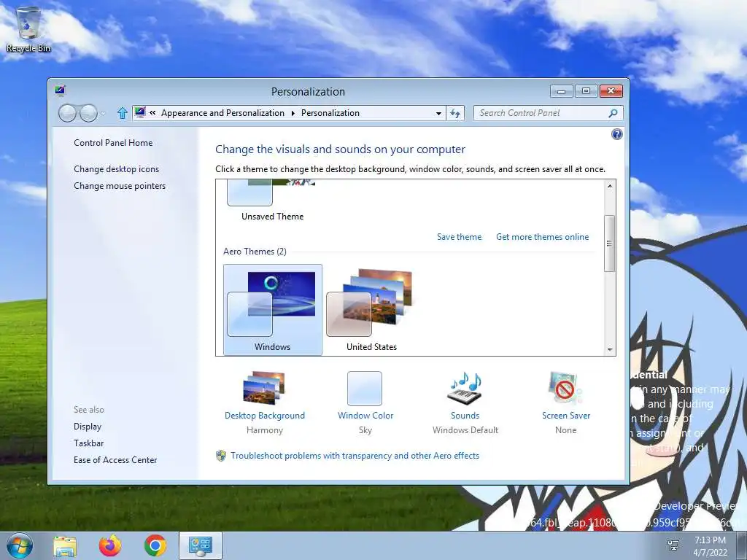This screenshot has height=560, width=747.
Task: Click 'Harmony' under Desktop Background
Action: coord(264,430)
